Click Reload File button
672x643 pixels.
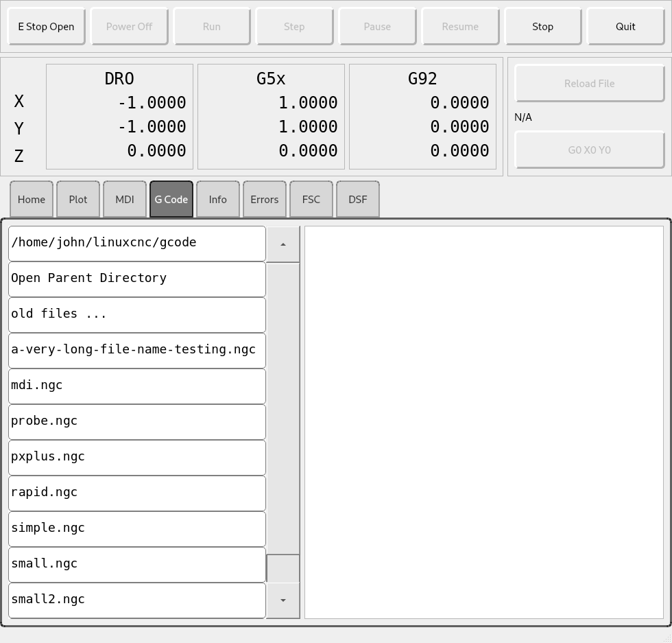[x=589, y=83]
